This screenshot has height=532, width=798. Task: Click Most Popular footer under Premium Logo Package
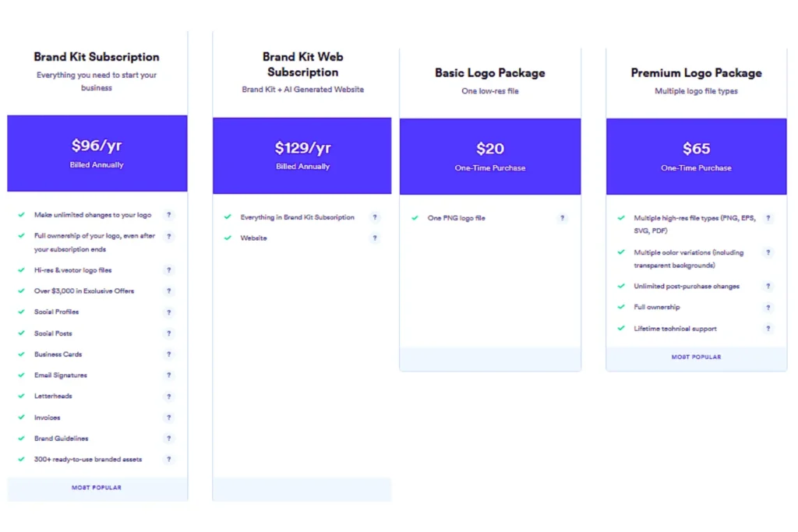697,358
